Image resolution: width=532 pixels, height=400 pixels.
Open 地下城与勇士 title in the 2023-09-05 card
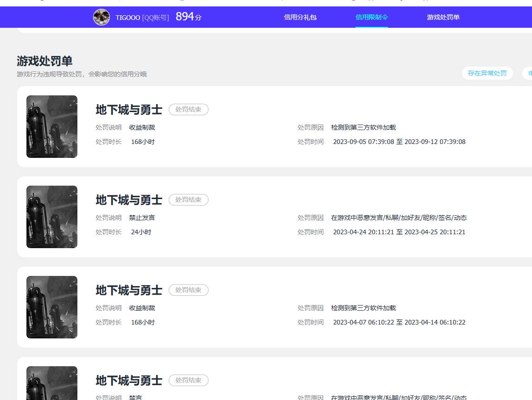click(129, 110)
